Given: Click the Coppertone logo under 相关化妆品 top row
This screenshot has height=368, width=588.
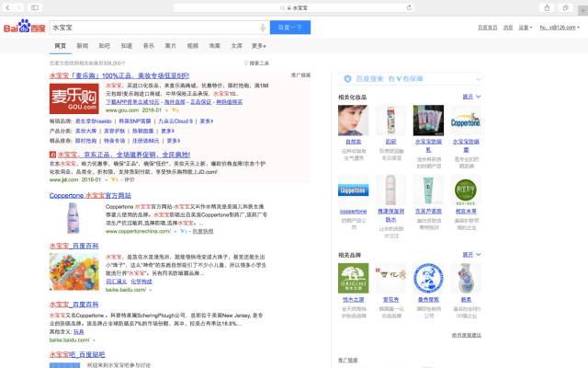Looking at the screenshot, I should (x=466, y=121).
